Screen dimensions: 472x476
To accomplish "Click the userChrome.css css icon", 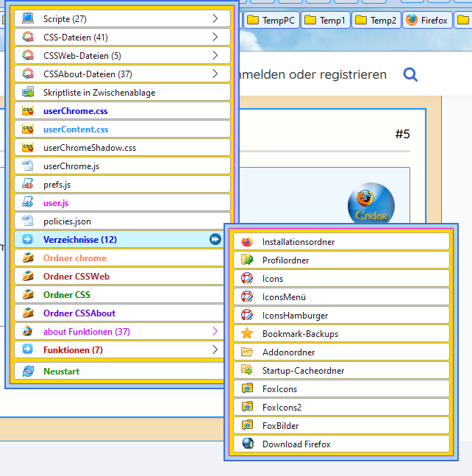I will click(28, 110).
